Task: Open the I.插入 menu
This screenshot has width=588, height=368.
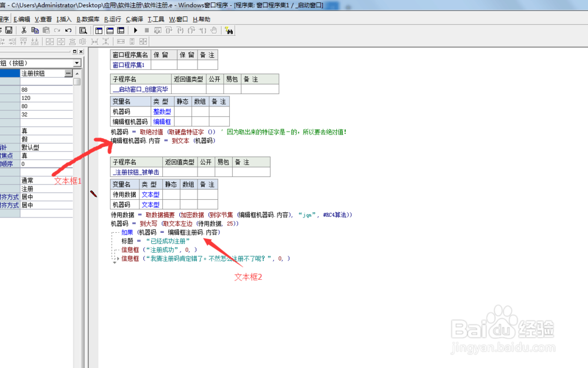Action: tap(64, 19)
